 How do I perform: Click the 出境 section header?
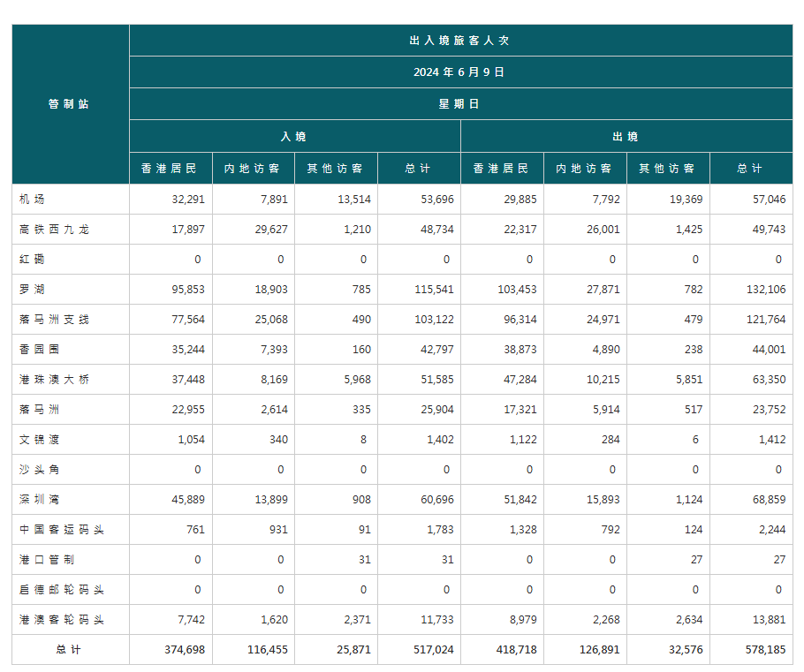(x=626, y=136)
